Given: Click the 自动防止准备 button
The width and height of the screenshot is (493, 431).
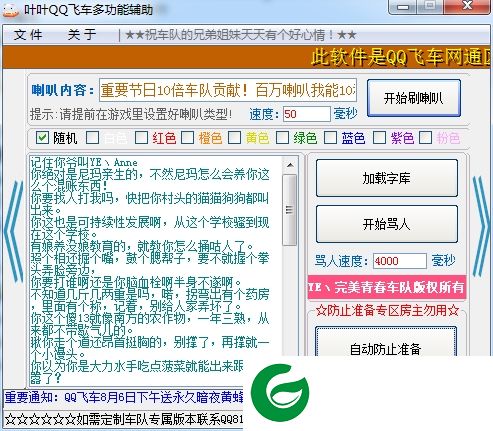Looking at the screenshot, I should click(386, 342).
